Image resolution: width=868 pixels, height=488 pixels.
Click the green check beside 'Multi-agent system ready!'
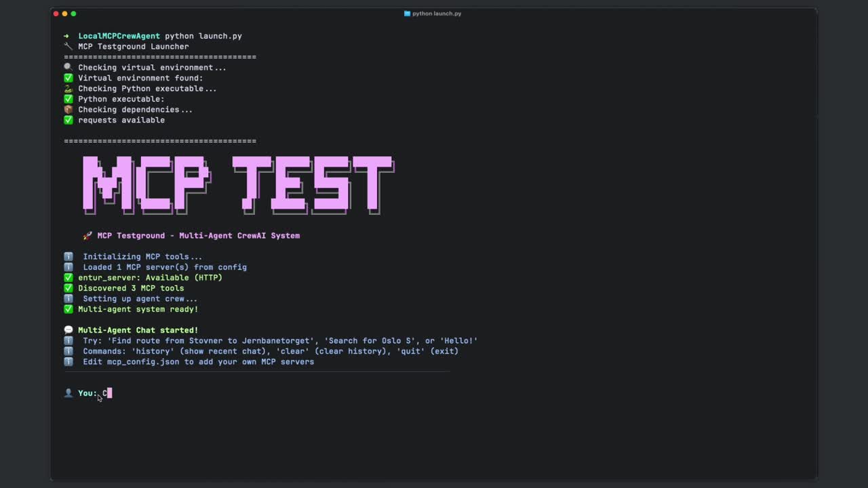(x=68, y=309)
